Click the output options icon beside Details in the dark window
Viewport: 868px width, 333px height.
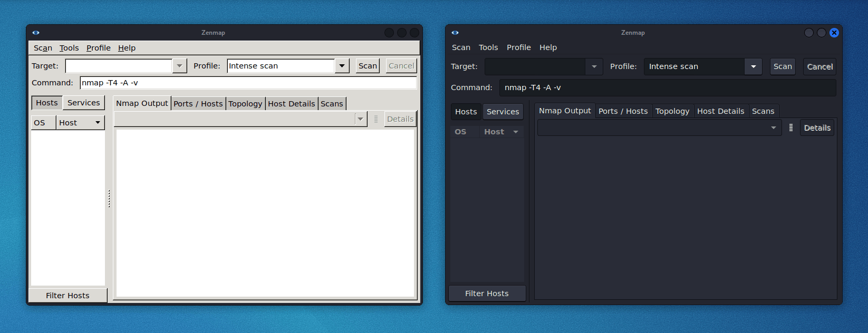(x=791, y=128)
